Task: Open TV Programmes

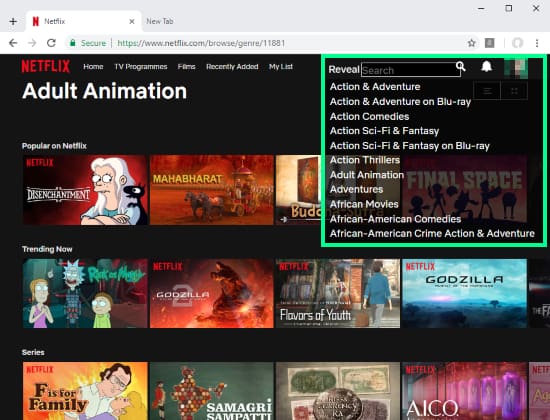Action: [x=141, y=67]
